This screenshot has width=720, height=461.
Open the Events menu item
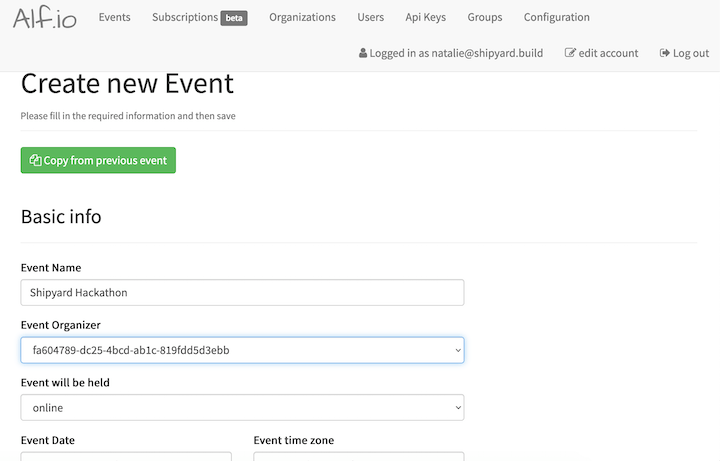pyautogui.click(x=114, y=17)
